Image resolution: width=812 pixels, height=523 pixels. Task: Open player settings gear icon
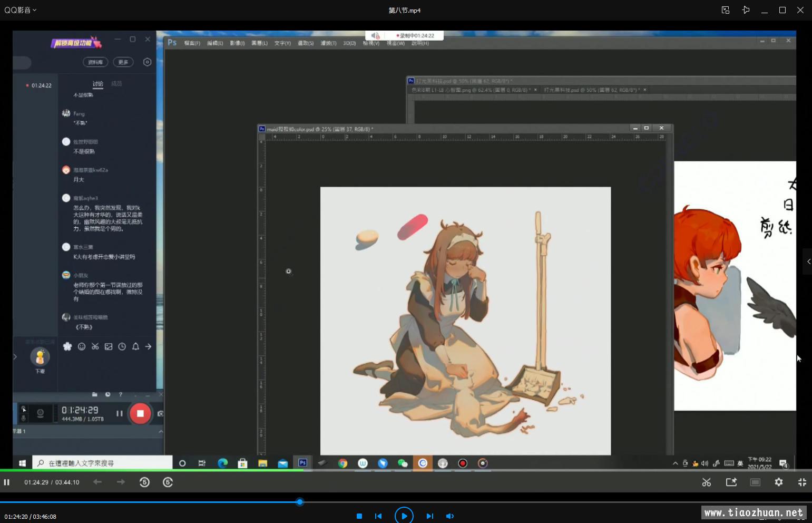[x=778, y=482]
